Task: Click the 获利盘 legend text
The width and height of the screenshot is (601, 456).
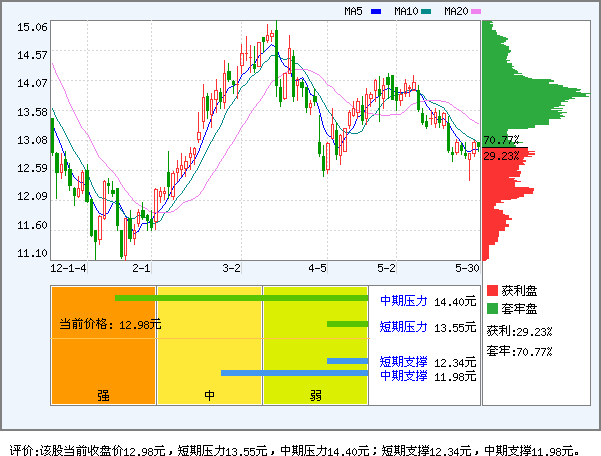Action: coord(519,291)
